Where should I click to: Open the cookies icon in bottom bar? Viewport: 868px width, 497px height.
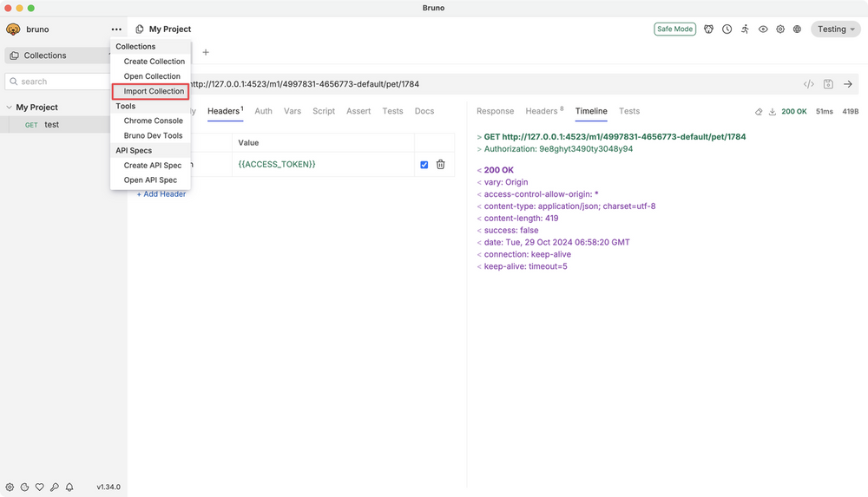click(25, 487)
